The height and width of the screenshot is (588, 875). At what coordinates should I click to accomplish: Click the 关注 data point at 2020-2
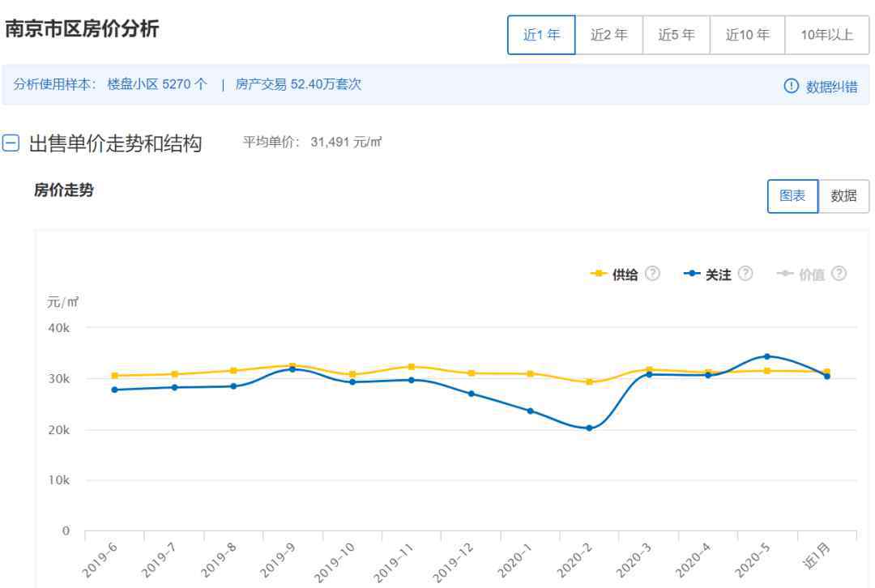point(589,428)
